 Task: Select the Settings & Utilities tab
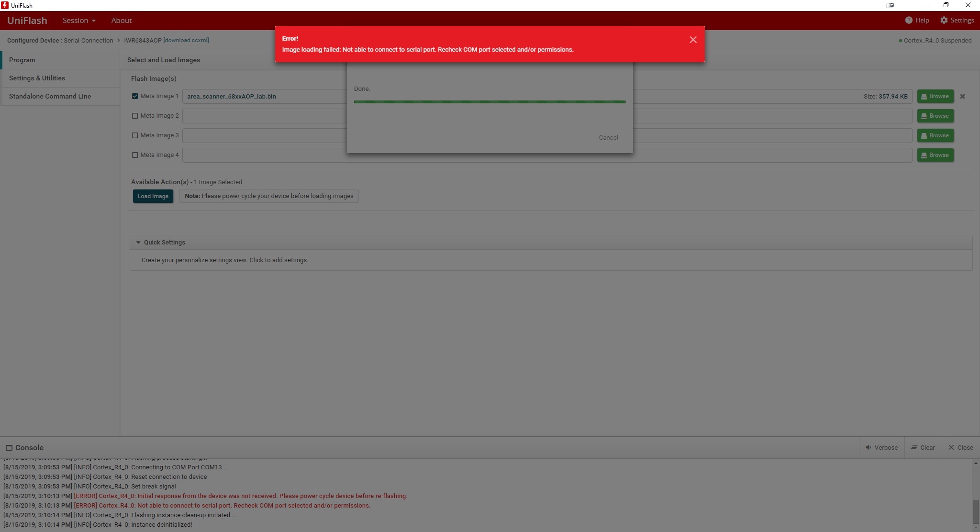[37, 78]
